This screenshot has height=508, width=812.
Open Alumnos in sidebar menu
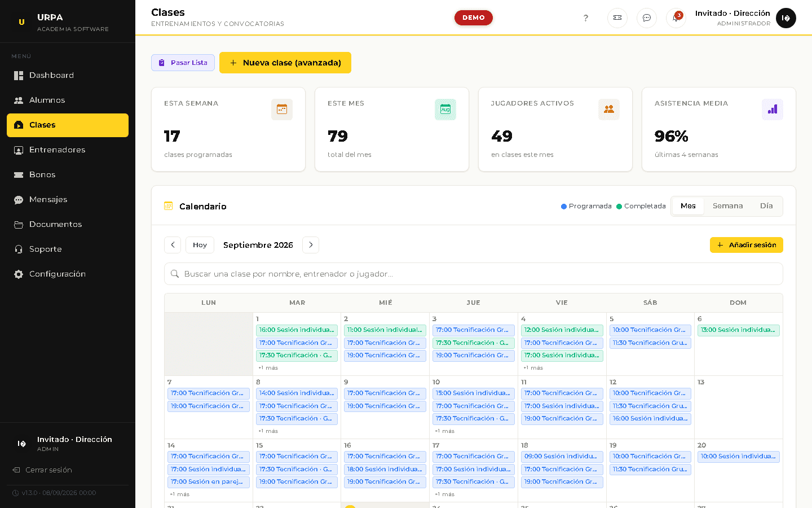pyautogui.click(x=68, y=100)
